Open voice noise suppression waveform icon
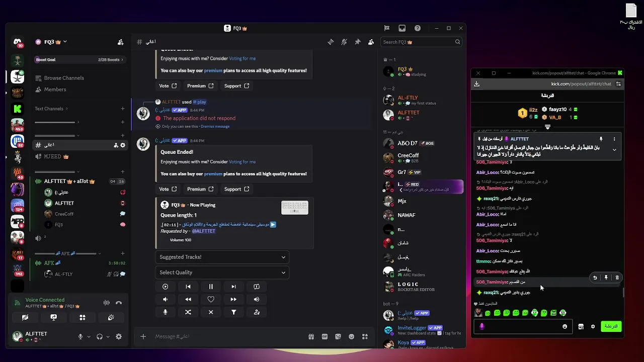This screenshot has height=362, width=644. pos(107,303)
